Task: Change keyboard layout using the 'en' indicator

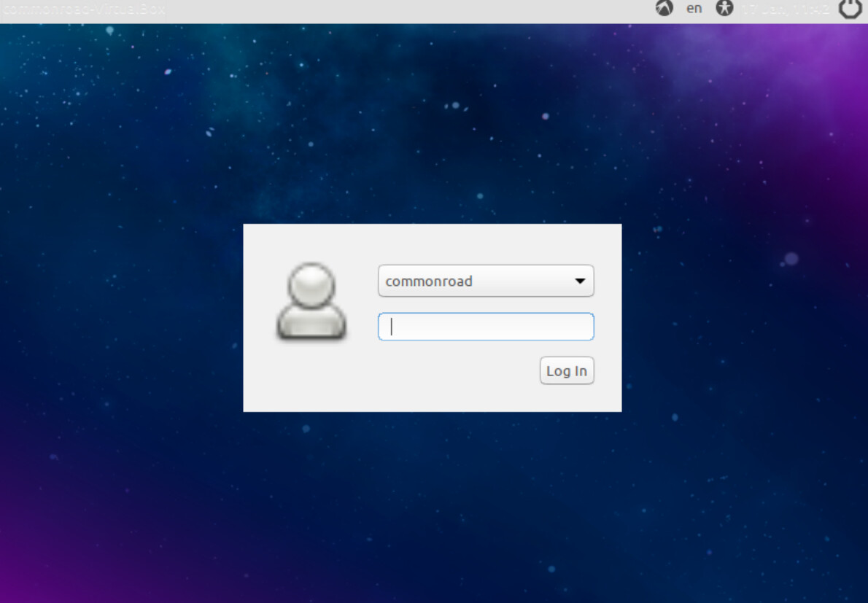Action: click(694, 9)
